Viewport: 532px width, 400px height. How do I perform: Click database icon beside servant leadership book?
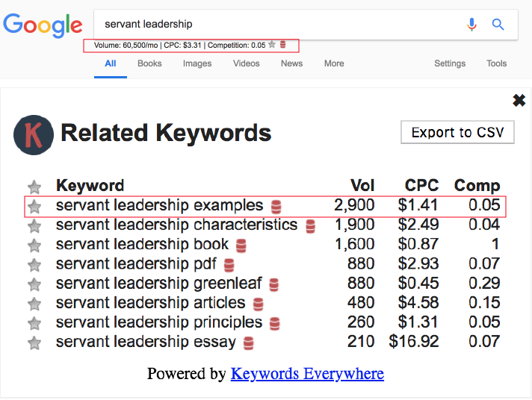241,246
